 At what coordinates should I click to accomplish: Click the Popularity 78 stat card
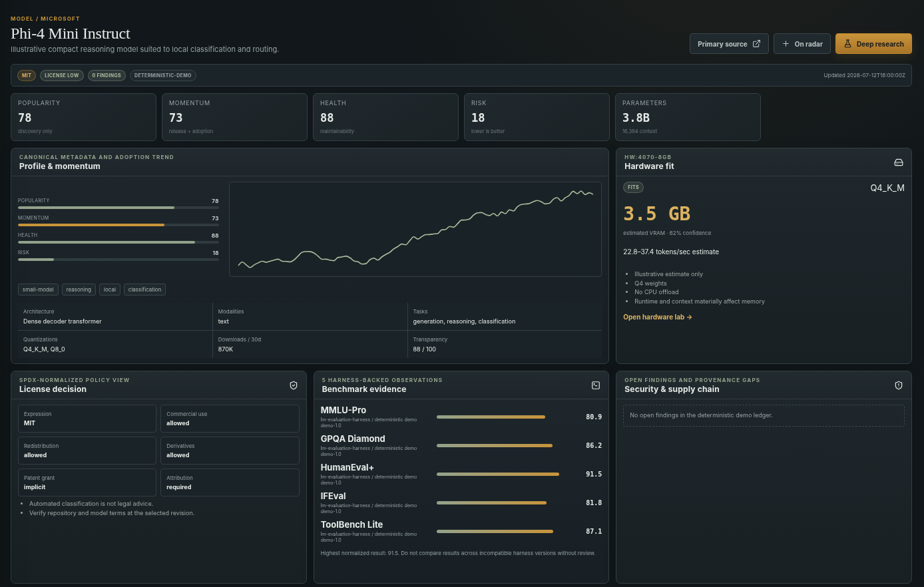pyautogui.click(x=84, y=117)
